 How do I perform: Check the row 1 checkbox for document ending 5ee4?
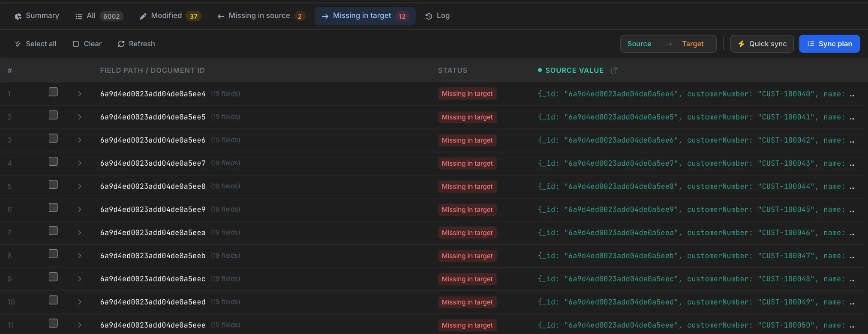pyautogui.click(x=53, y=92)
